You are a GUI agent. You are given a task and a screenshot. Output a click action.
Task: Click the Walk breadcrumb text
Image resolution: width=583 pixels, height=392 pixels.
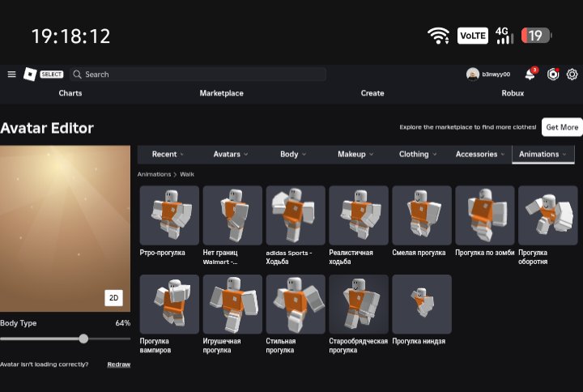187,174
